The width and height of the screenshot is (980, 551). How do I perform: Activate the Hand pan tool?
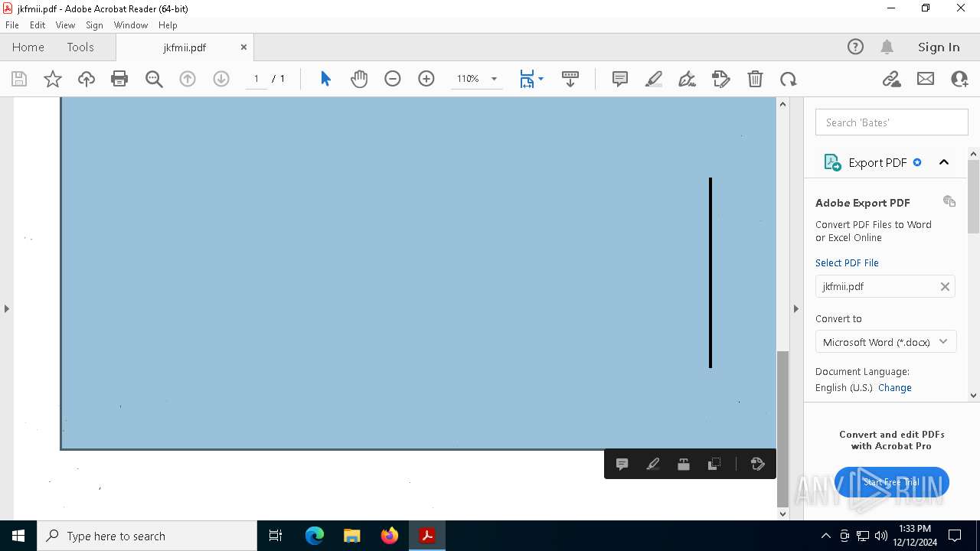tap(359, 79)
